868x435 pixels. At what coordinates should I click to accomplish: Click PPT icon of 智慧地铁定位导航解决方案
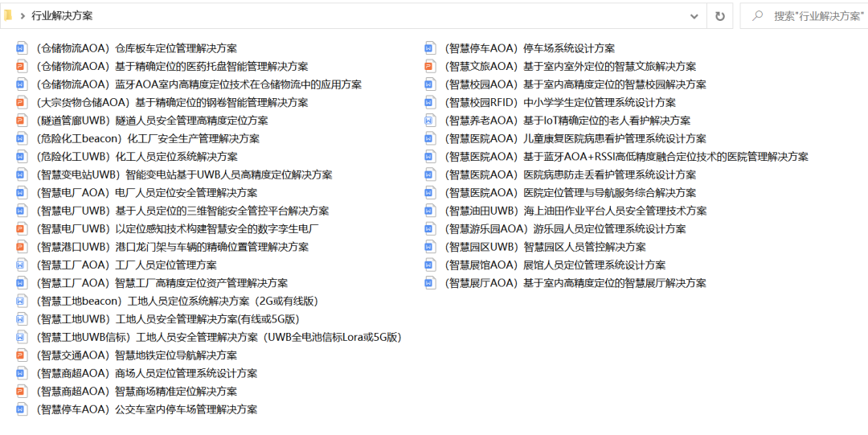(x=22, y=355)
